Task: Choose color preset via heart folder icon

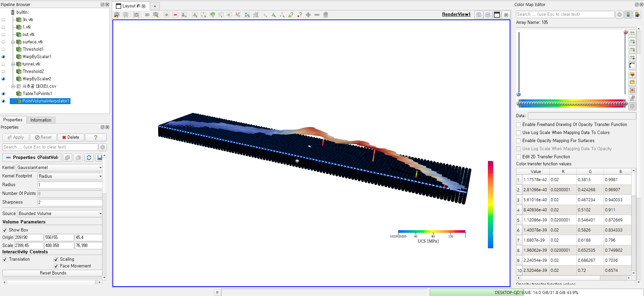Action: pyautogui.click(x=632, y=74)
